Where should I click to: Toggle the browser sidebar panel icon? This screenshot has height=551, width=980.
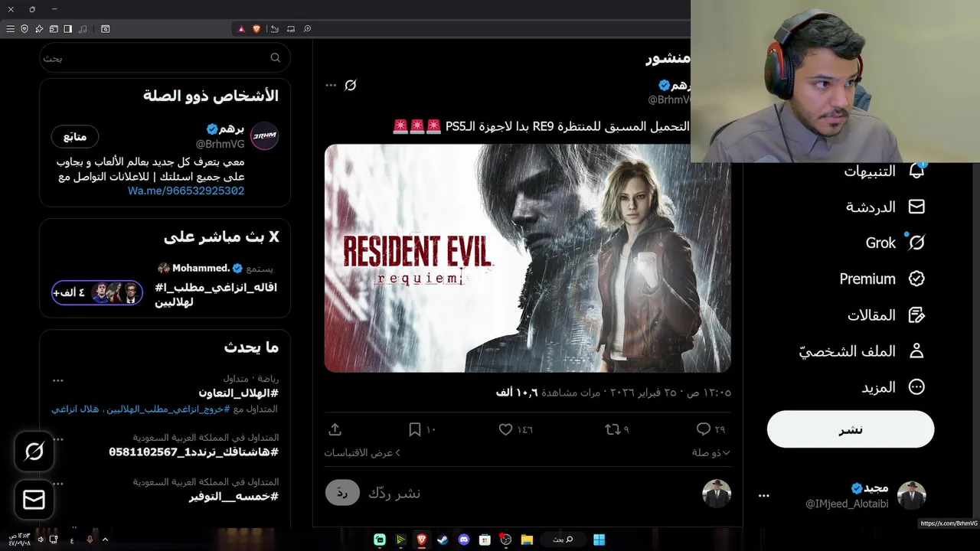pos(68,29)
